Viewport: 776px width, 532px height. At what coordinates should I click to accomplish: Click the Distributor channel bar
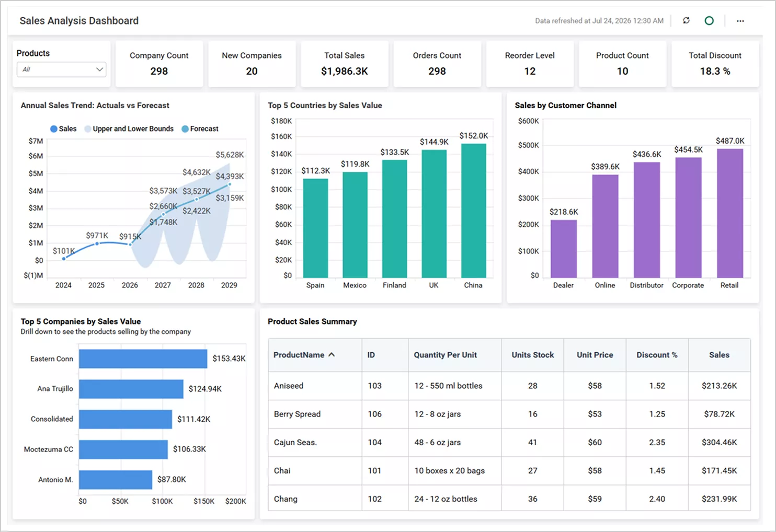point(647,220)
